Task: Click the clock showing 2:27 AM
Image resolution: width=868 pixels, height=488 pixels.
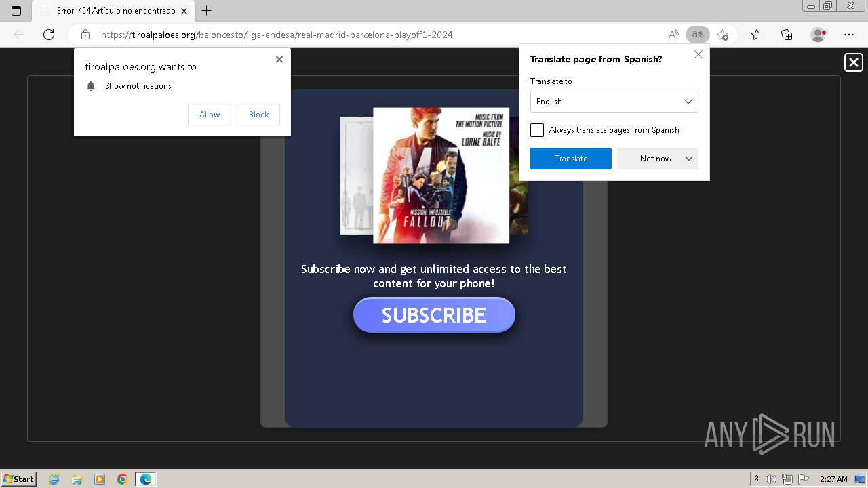Action: pos(833,479)
